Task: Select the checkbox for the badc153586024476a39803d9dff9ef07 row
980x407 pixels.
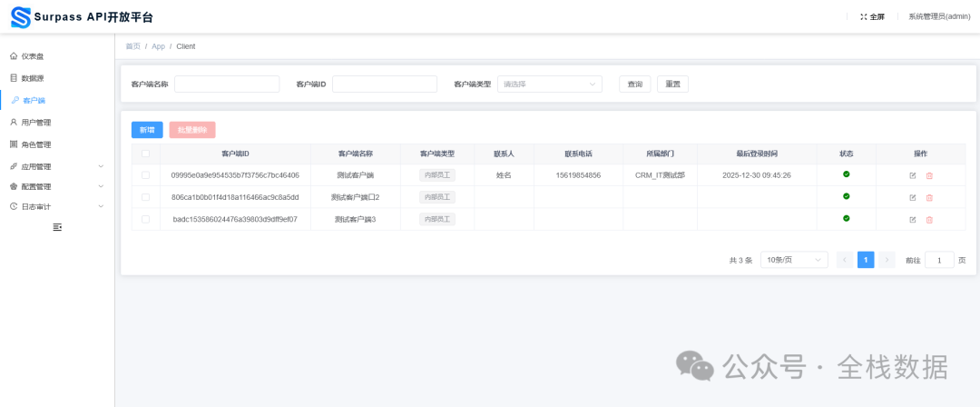Action: 145,219
